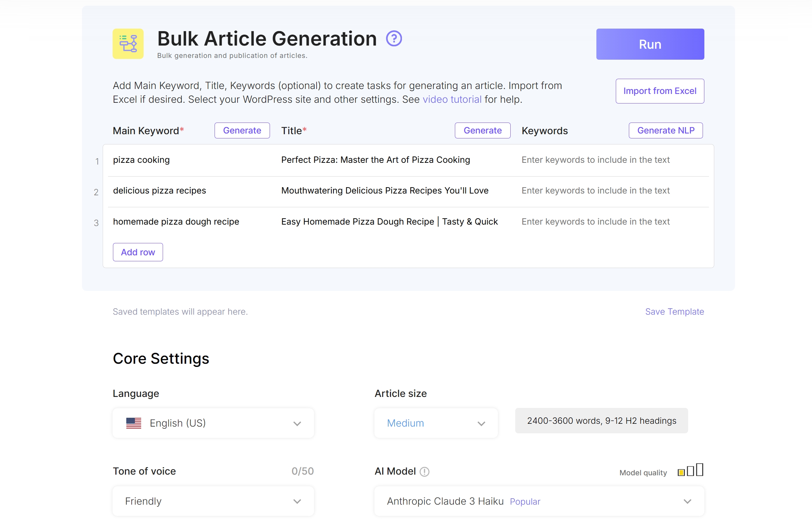The height and width of the screenshot is (529, 812).
Task: Add a new row to the task list
Action: pos(138,252)
